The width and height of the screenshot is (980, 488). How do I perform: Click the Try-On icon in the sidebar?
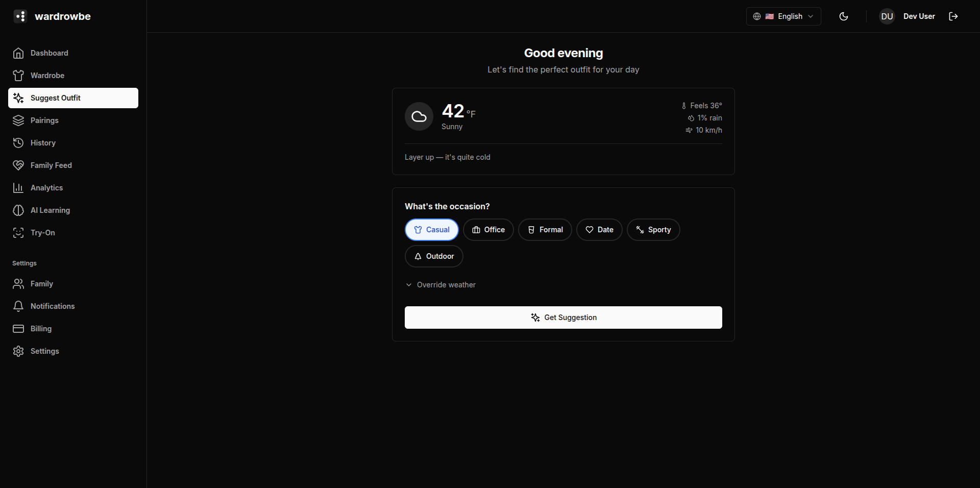pos(18,233)
